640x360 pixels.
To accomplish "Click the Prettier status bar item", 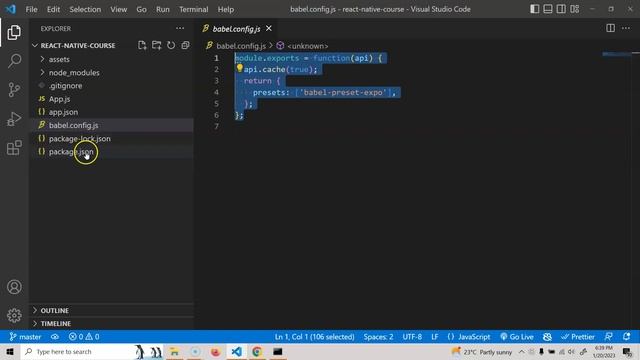I will click(x=578, y=337).
